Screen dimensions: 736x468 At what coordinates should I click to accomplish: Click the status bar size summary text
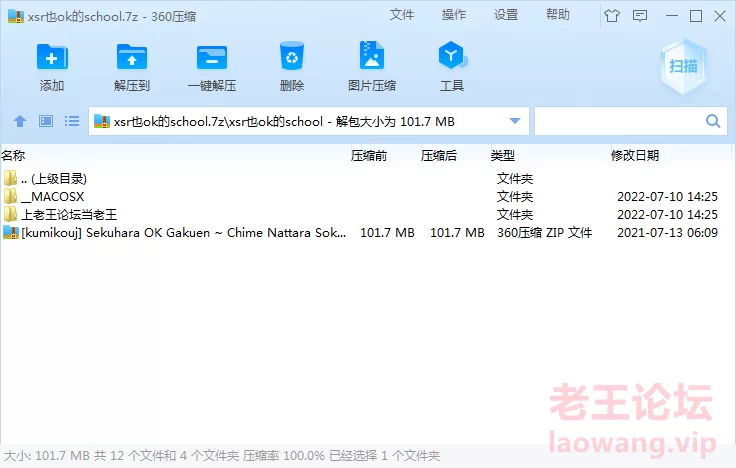point(222,455)
